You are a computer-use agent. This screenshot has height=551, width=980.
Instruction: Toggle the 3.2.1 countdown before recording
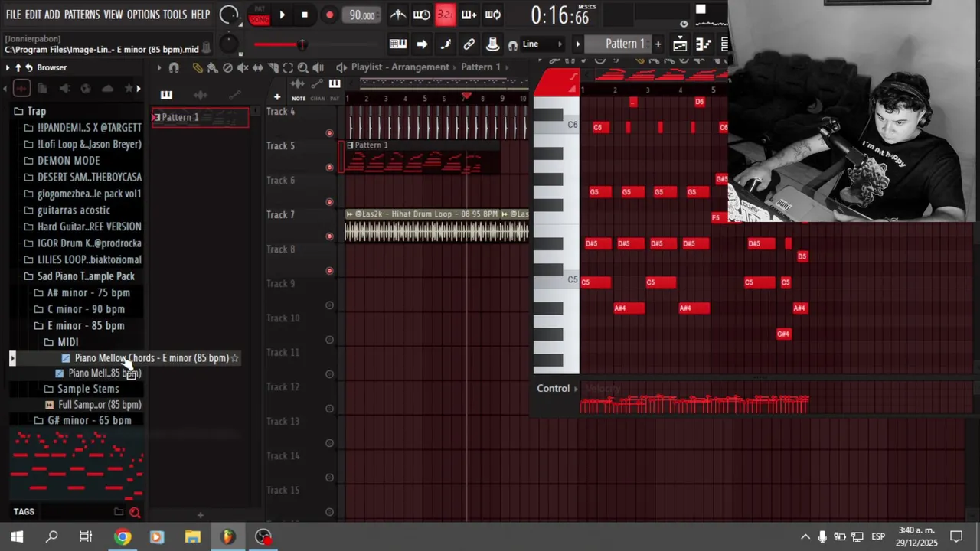[445, 15]
